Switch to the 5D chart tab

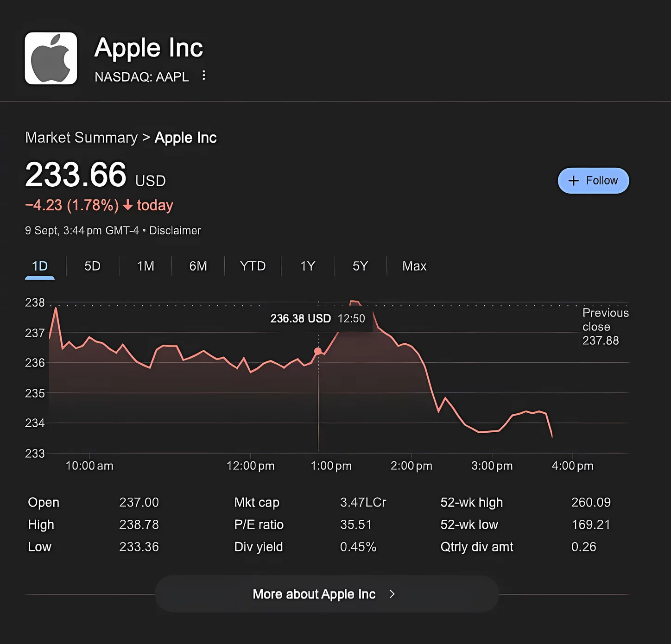[92, 266]
